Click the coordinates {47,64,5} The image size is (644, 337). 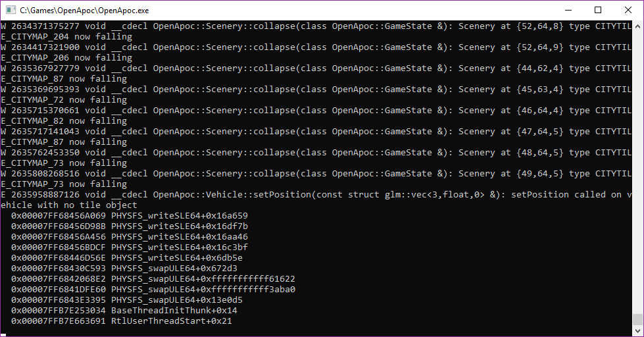coord(539,132)
